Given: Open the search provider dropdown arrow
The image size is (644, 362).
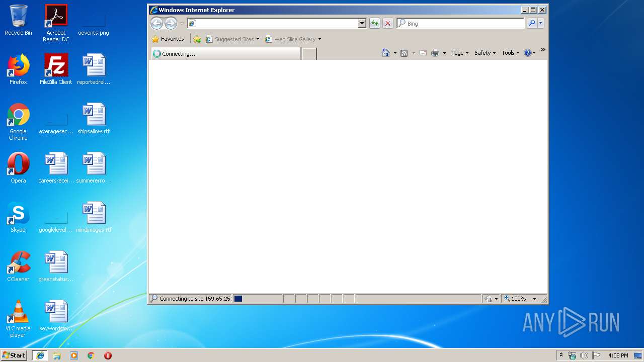Looking at the screenshot, I should [x=541, y=23].
